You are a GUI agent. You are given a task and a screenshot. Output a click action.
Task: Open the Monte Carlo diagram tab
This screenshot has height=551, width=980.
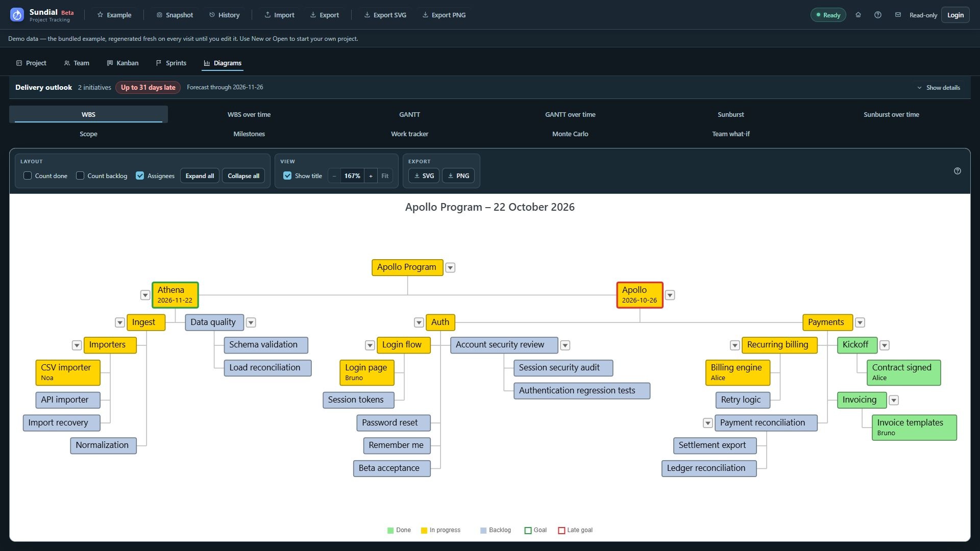tap(570, 134)
